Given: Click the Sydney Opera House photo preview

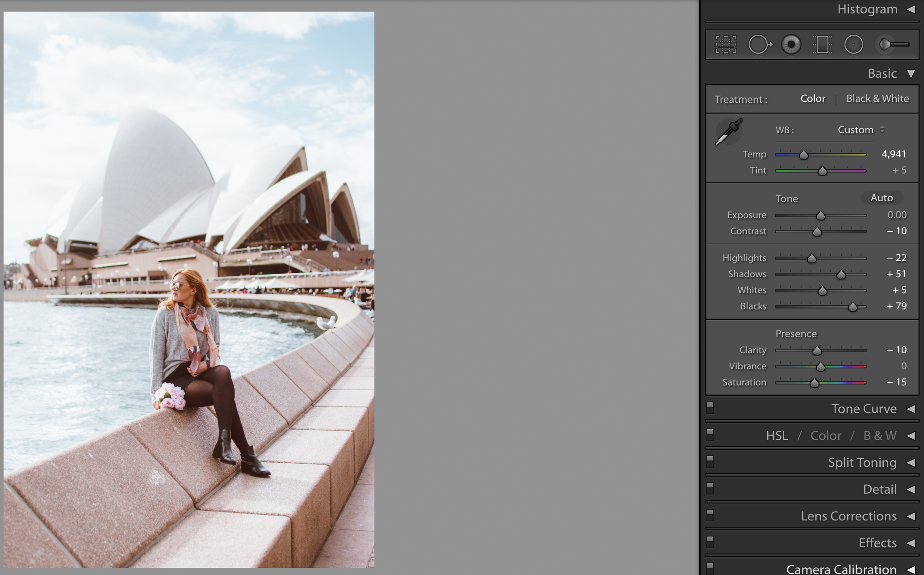Looking at the screenshot, I should 189,290.
